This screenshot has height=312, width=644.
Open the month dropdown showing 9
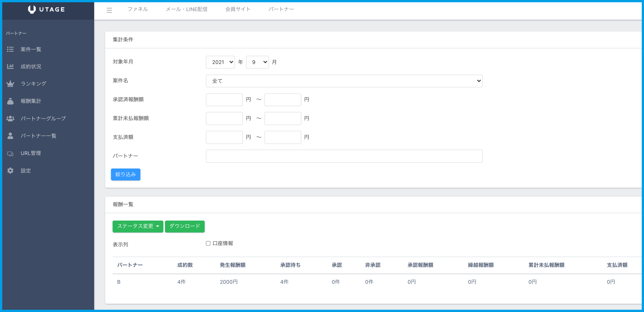(x=257, y=62)
